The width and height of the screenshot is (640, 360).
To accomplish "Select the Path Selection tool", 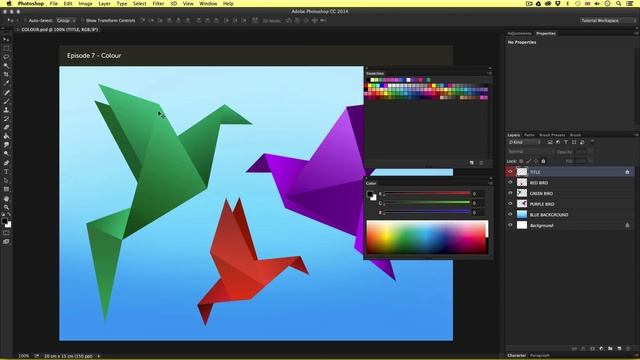I will pyautogui.click(x=6, y=180).
